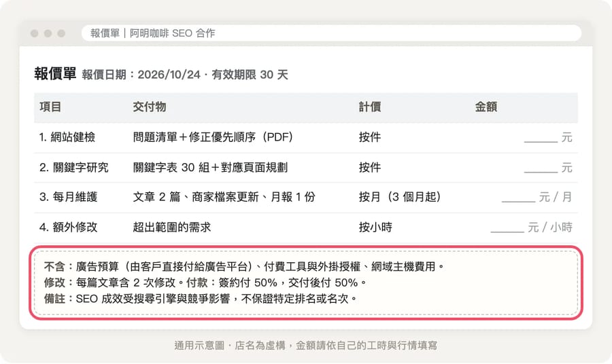612x364 pixels.
Task: Click the quote date line 報價日期：2026/10/24
Action: [141, 75]
